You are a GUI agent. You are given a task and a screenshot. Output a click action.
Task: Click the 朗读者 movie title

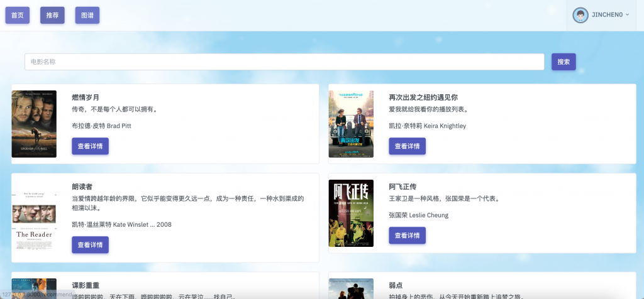click(x=82, y=187)
